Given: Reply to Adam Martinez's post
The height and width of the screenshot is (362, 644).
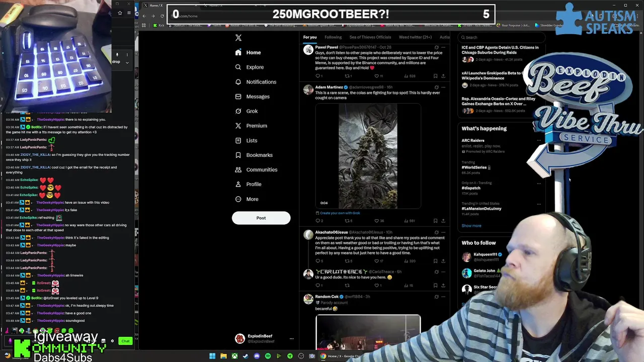Looking at the screenshot, I should point(318,221).
